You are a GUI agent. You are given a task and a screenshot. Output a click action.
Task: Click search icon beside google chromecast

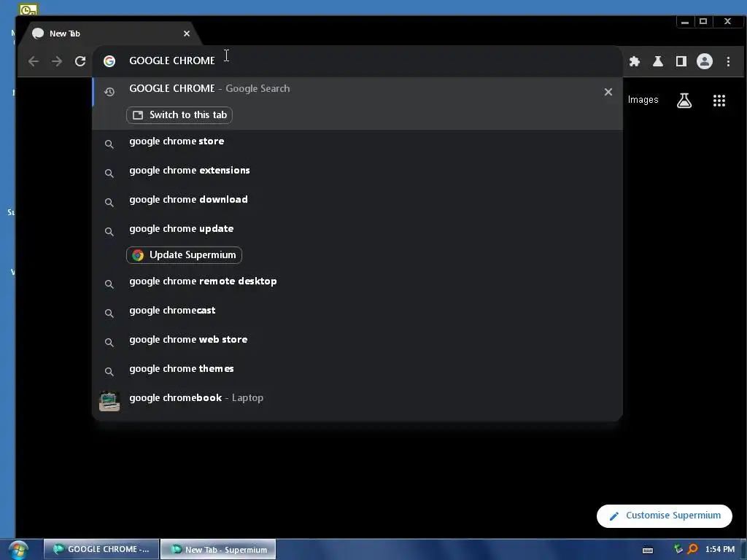click(109, 314)
